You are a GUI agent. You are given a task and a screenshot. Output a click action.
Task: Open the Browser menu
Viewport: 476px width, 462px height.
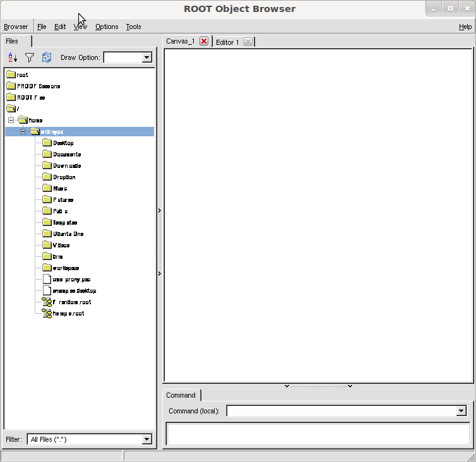tap(16, 27)
